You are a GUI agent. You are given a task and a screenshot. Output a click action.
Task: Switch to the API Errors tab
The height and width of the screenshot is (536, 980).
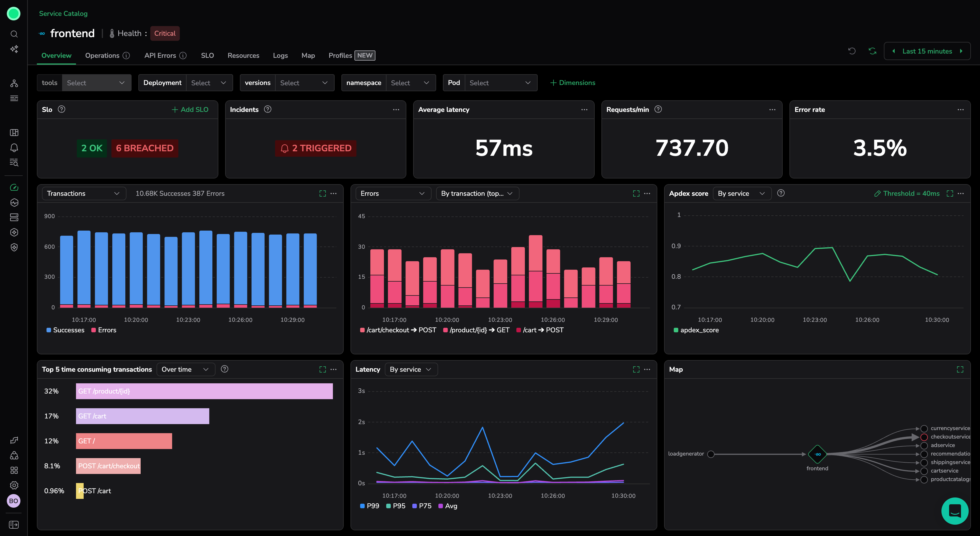pyautogui.click(x=160, y=56)
